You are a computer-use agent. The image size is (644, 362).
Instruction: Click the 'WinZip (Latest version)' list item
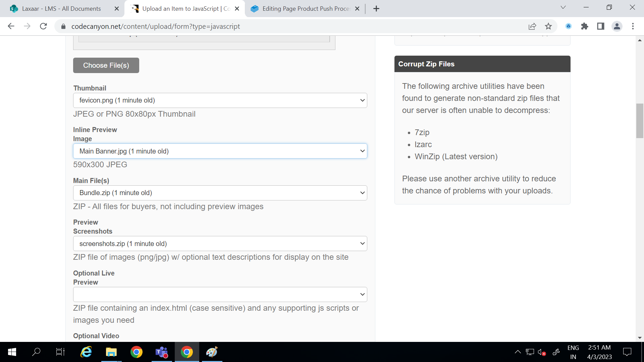tap(456, 157)
